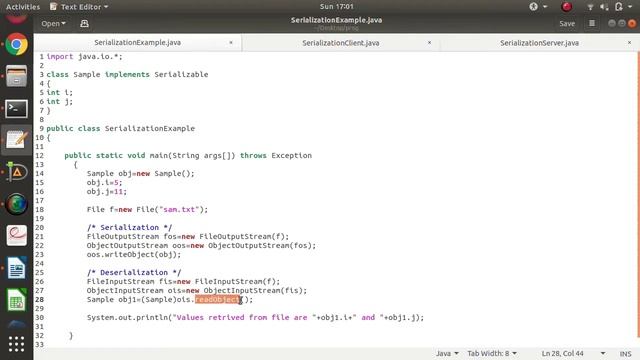Open the Text Editor app menu
Viewport: 640px width, 360px height.
point(79,7)
